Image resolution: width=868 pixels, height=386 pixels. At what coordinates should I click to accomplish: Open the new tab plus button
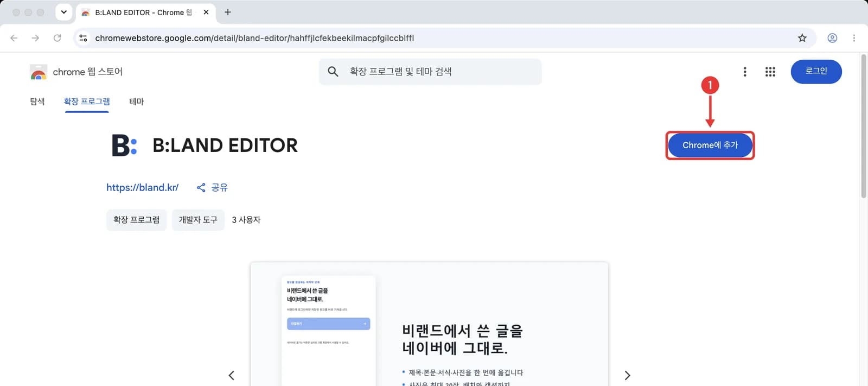click(x=228, y=12)
